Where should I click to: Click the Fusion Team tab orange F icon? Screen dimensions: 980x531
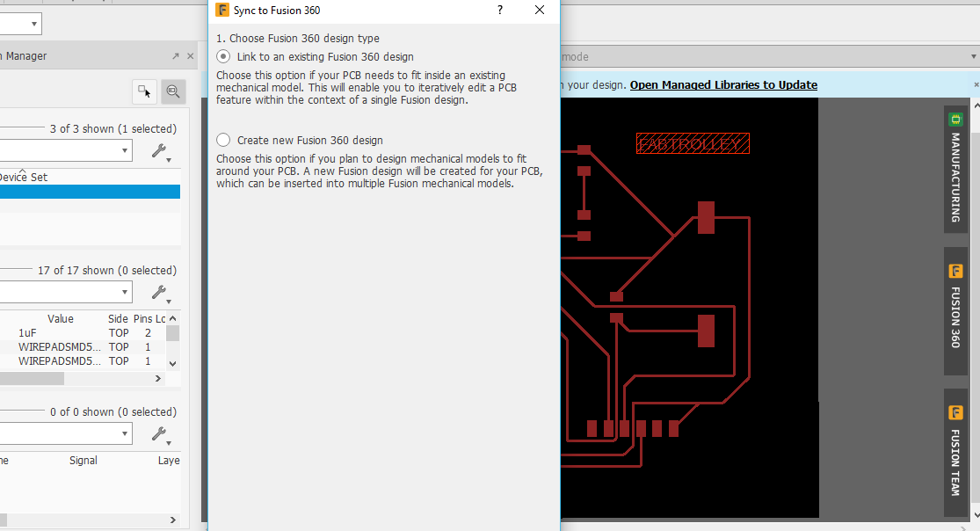click(x=955, y=412)
